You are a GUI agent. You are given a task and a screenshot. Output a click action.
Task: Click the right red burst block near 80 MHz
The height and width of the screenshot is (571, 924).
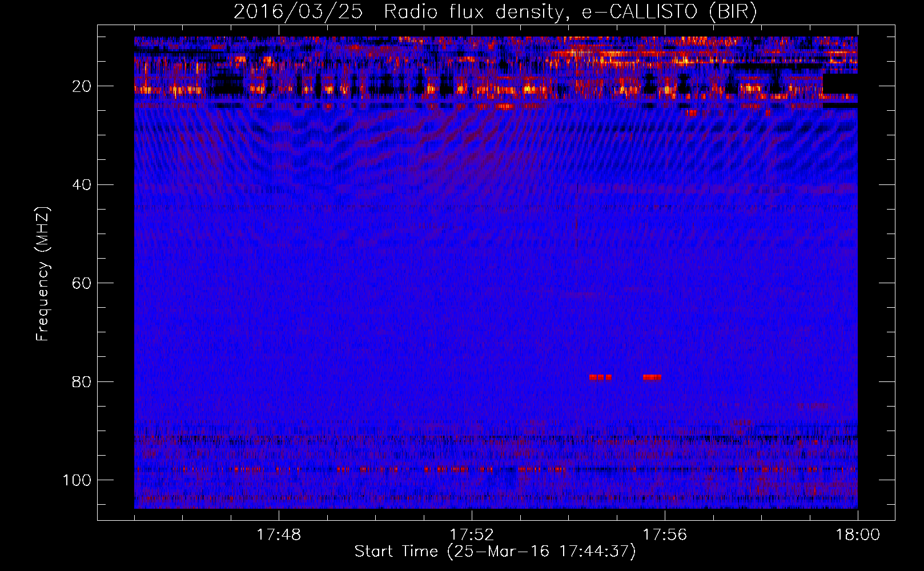(652, 377)
